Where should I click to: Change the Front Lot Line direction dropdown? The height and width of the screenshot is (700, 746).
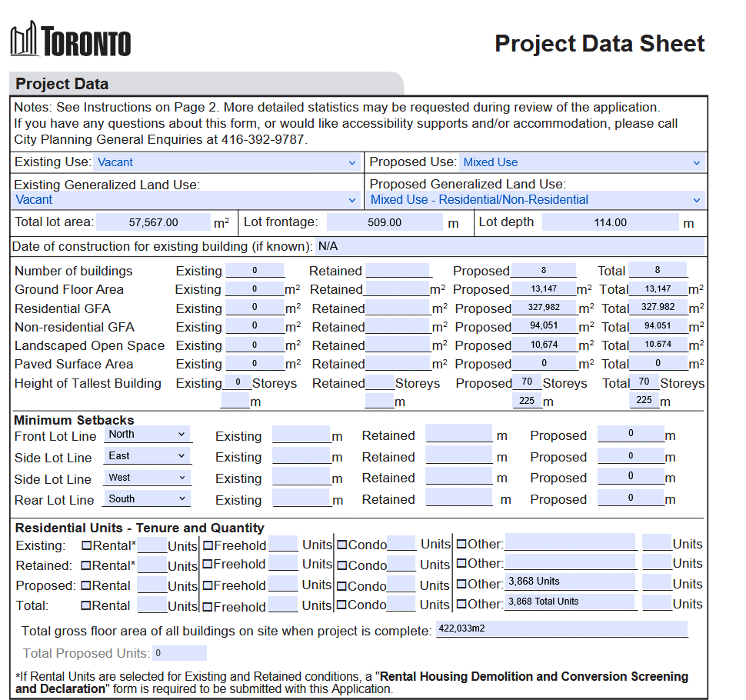pyautogui.click(x=147, y=434)
